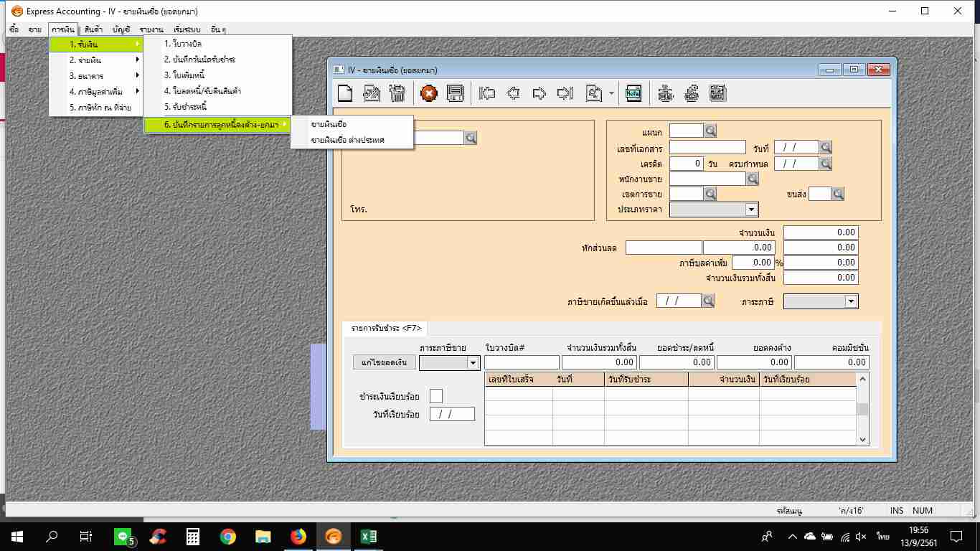Select 3. ใบเพิ่มหนี้ menu item
The image size is (980, 551).
[x=218, y=75]
